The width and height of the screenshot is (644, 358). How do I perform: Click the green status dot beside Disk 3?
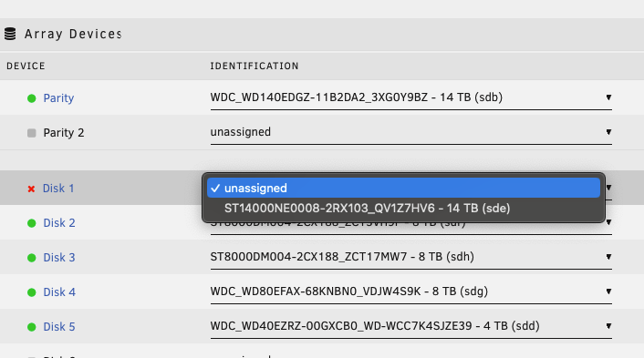point(32,258)
